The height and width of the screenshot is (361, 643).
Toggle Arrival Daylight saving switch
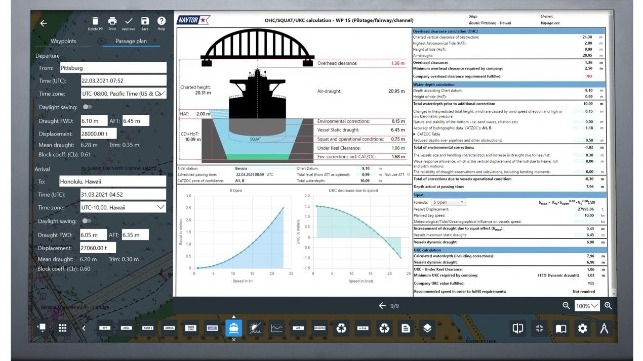point(86,221)
